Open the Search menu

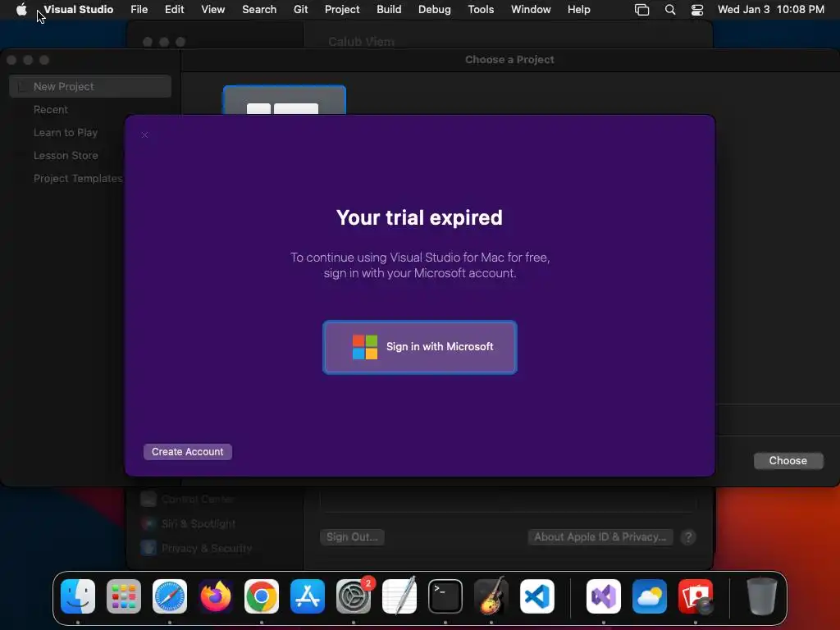point(259,10)
